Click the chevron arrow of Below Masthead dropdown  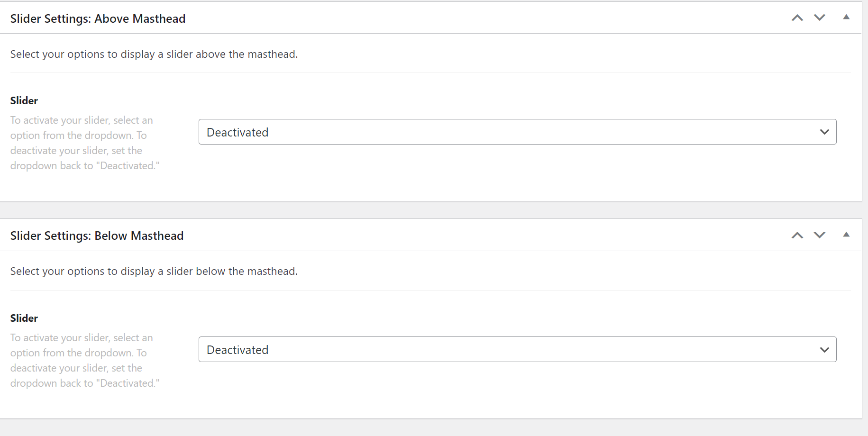[x=824, y=350]
